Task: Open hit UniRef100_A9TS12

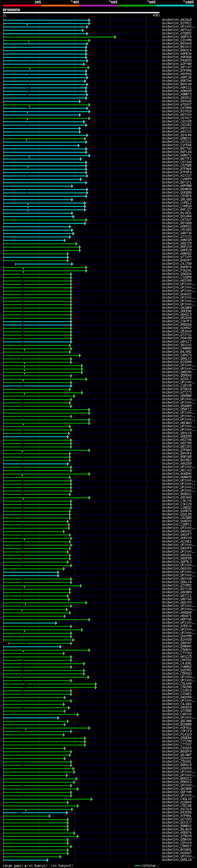Action: click(x=177, y=30)
